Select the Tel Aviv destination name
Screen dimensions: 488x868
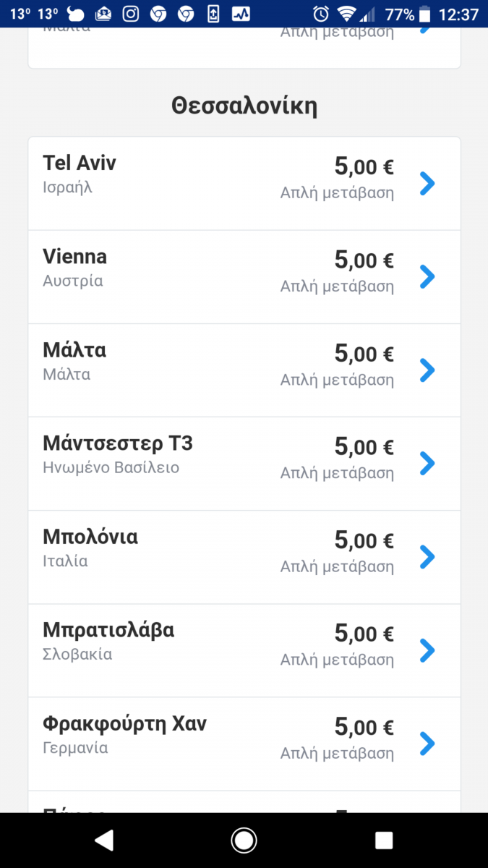click(x=80, y=163)
